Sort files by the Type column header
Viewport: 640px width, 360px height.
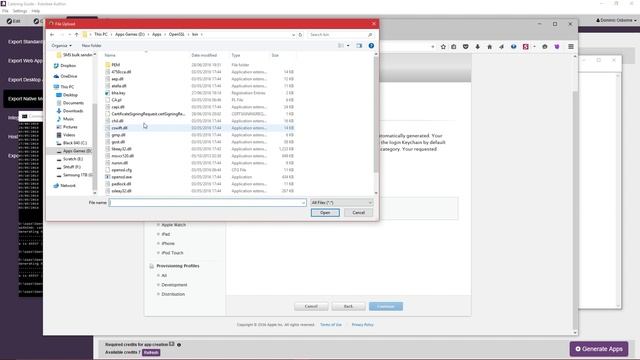tap(236, 55)
